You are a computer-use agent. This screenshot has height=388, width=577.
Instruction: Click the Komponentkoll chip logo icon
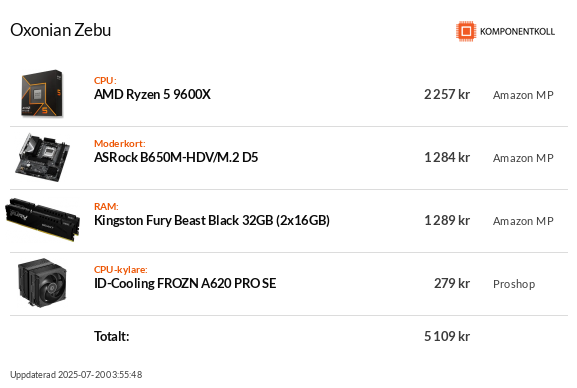[x=466, y=31]
